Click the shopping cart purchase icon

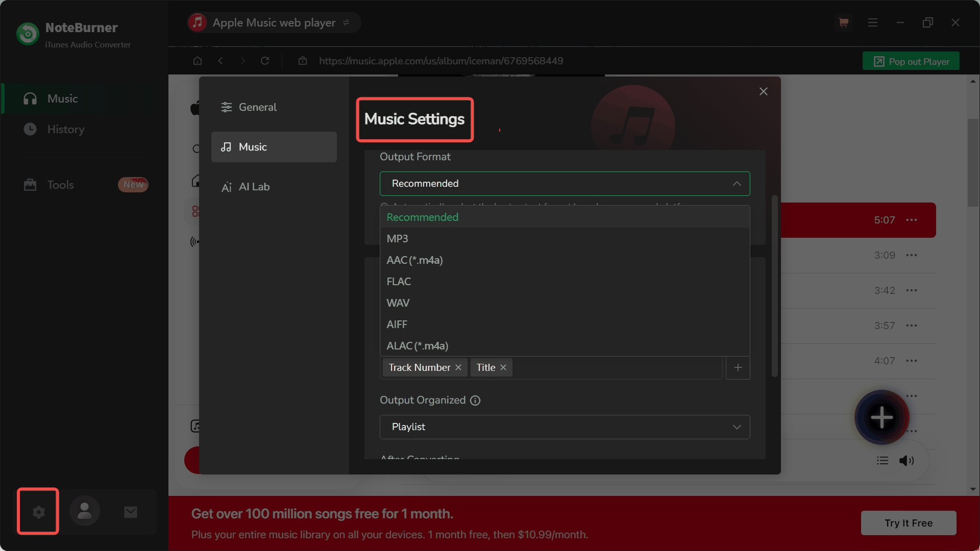pyautogui.click(x=844, y=22)
